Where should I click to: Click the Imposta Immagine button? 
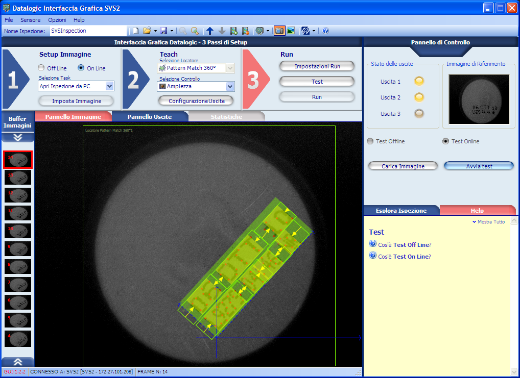pos(76,101)
